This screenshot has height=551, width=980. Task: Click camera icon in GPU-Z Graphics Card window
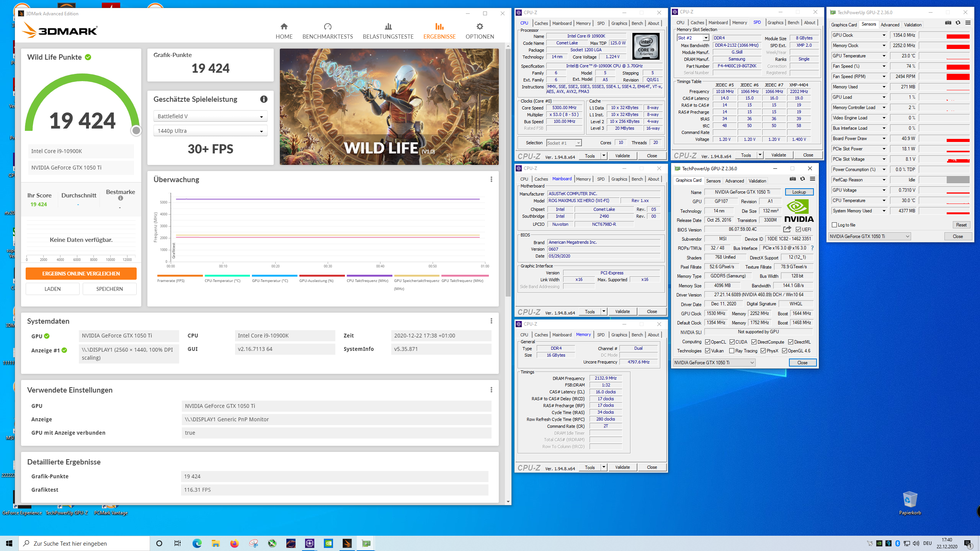793,179
